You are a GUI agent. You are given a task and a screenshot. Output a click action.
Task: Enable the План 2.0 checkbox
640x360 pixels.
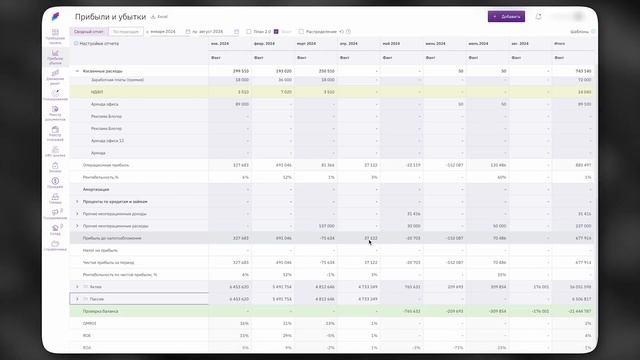[x=249, y=31]
